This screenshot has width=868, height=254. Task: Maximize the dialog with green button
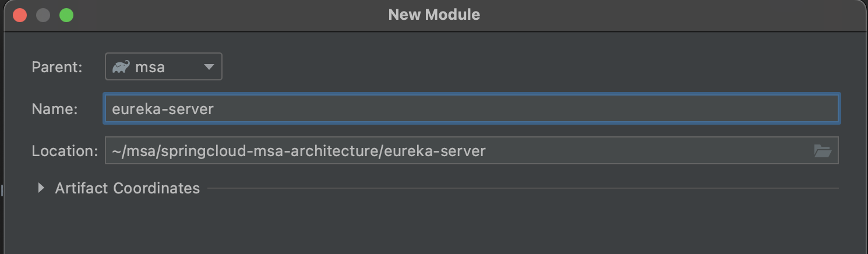[x=66, y=15]
